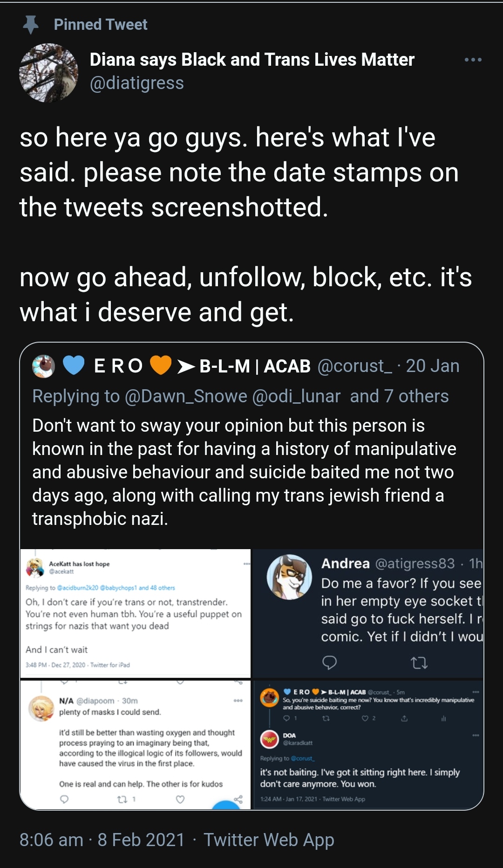
Task: Open Diana's display name profile link
Action: (x=252, y=59)
